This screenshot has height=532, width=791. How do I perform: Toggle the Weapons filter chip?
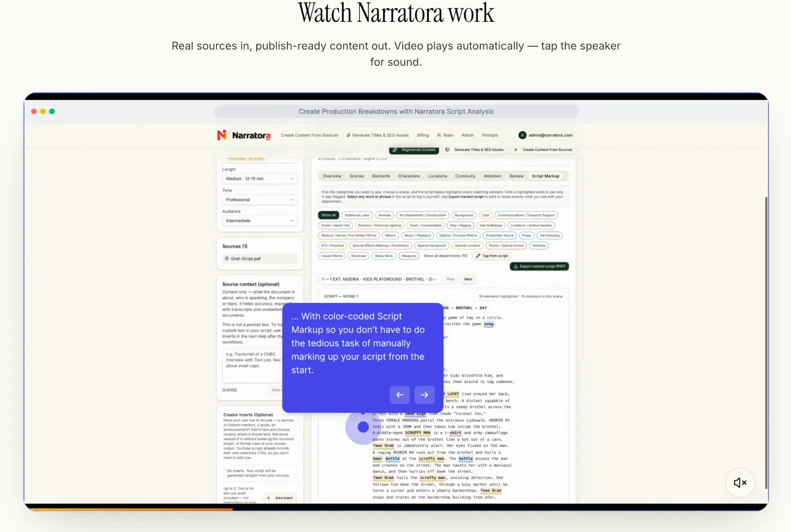click(409, 256)
